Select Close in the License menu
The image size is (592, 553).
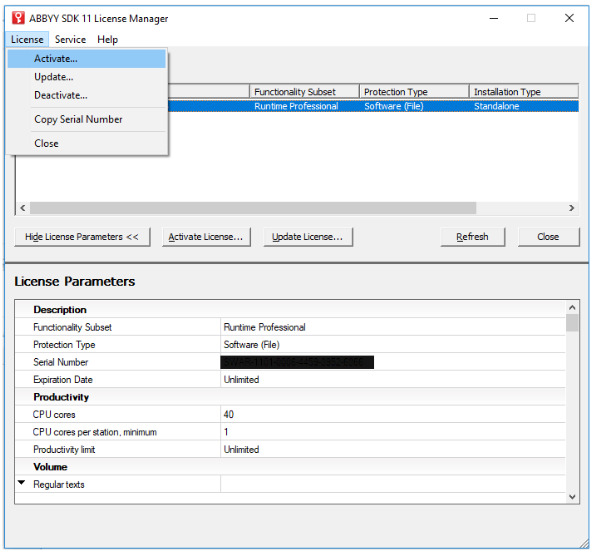point(87,143)
